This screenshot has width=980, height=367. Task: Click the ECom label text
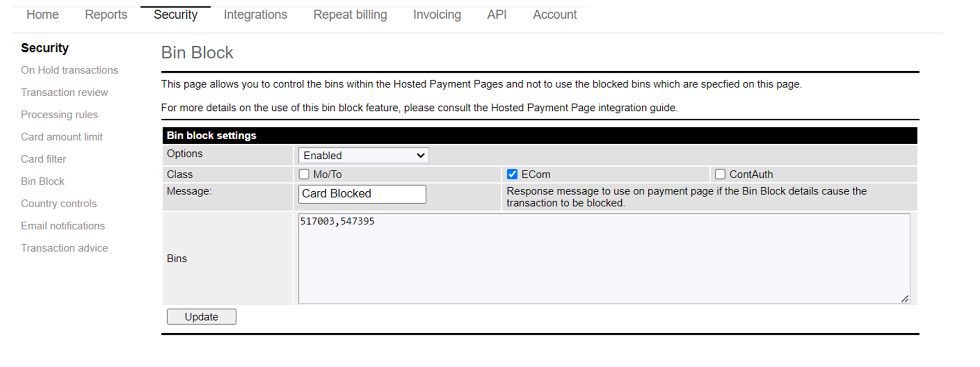(x=536, y=174)
